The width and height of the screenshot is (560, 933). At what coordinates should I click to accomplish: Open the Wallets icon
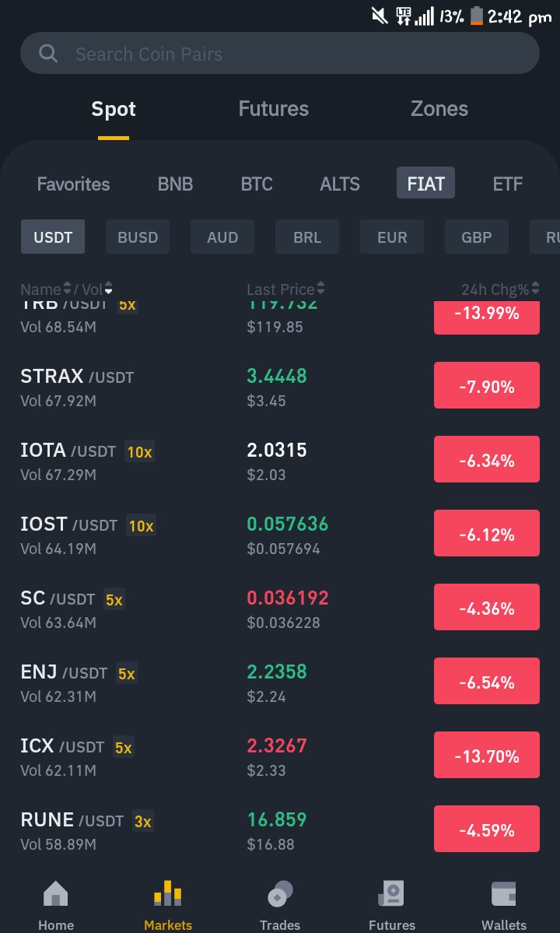[503, 893]
